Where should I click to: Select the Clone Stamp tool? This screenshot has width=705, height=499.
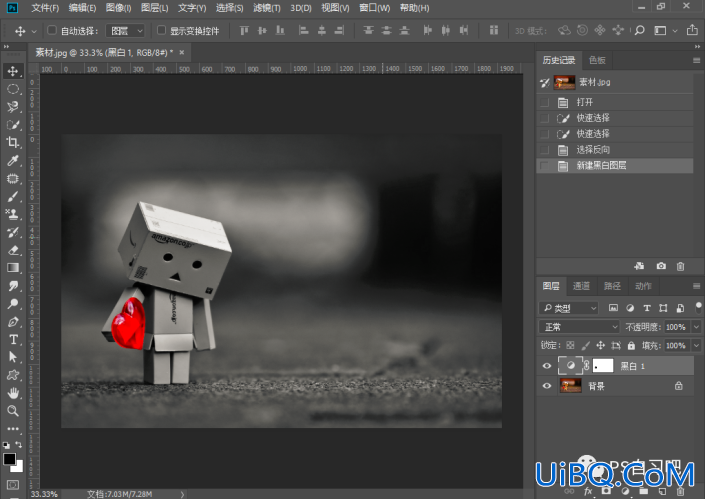click(13, 214)
